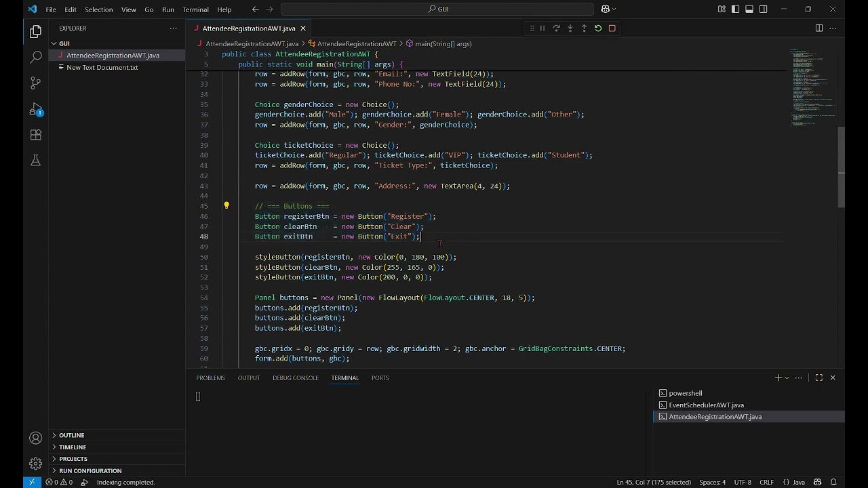Screen dimensions: 868x488
Task: Open the remote window indicator in status bar
Action: (x=32, y=483)
